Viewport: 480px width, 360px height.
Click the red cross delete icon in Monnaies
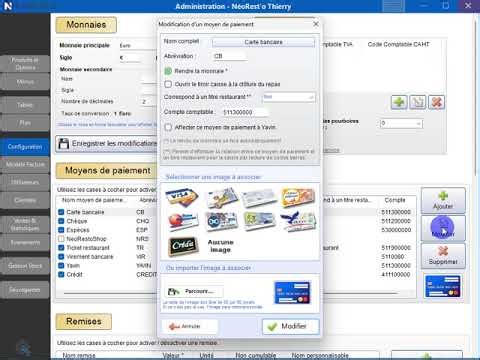(436, 102)
